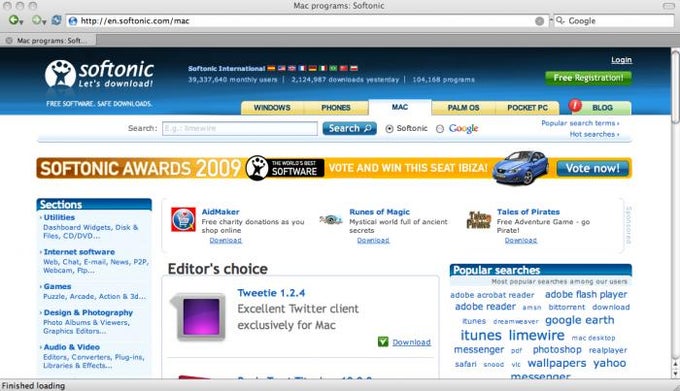Click the Download link under Runes of Magic
The image size is (680, 391).
(373, 240)
